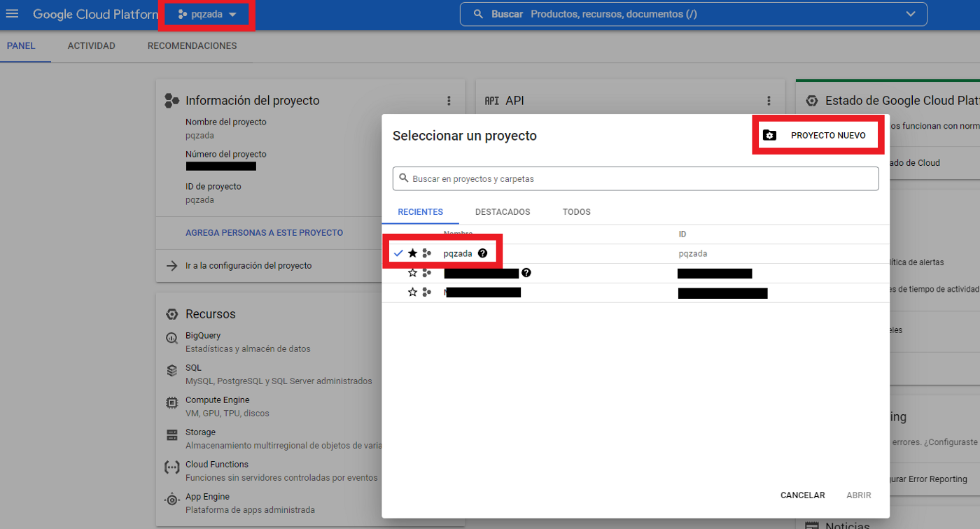This screenshot has height=529, width=980.
Task: Open the API card overflow menu
Action: (x=769, y=100)
